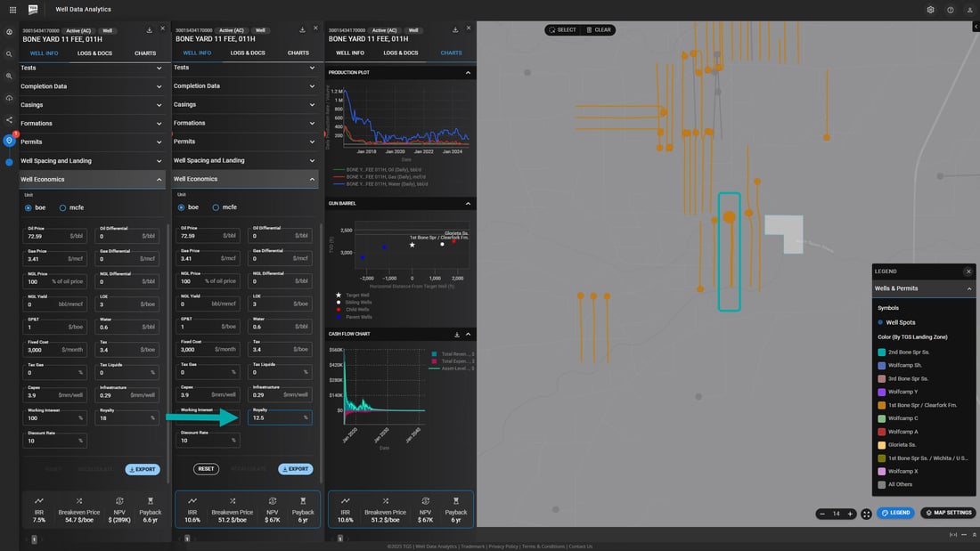Select boe unit in first panel
The image size is (980, 551).
[x=29, y=208]
